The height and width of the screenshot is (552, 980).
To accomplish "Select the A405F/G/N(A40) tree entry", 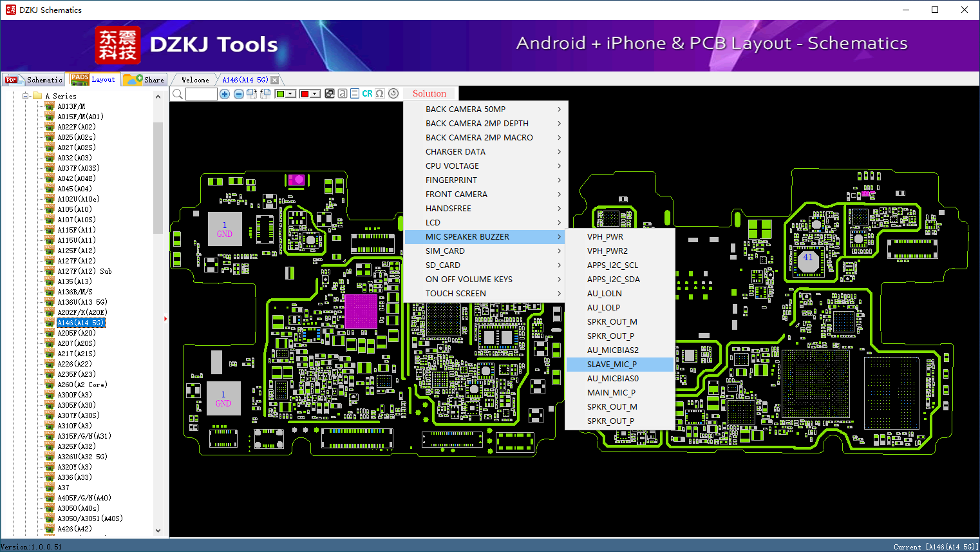I will pyautogui.click(x=84, y=498).
